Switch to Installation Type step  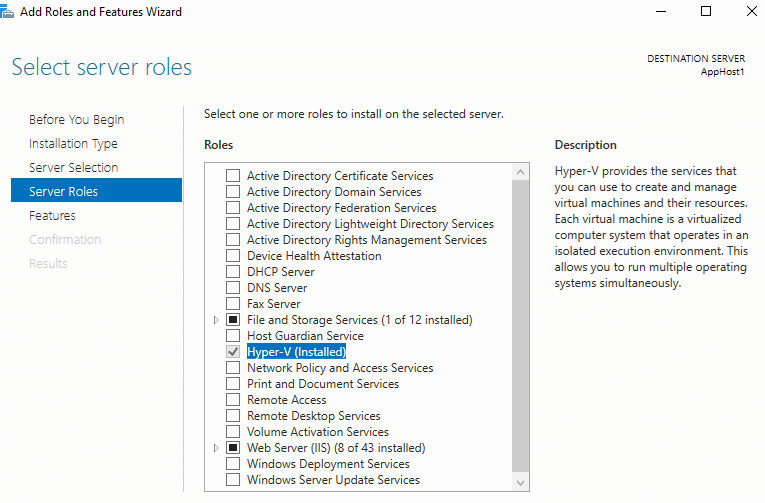(x=73, y=143)
